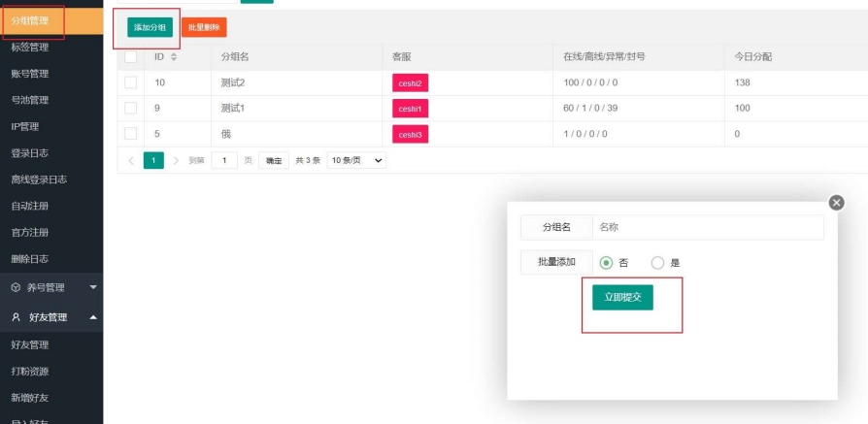Click the person icon beside 好友管理
Viewport: 868px width, 424px height.
click(x=17, y=317)
